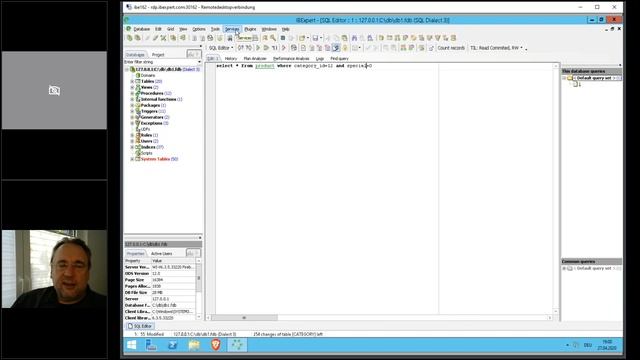This screenshot has height=360, width=640.
Task: Click the binoculars find icon
Action: [x=354, y=38]
